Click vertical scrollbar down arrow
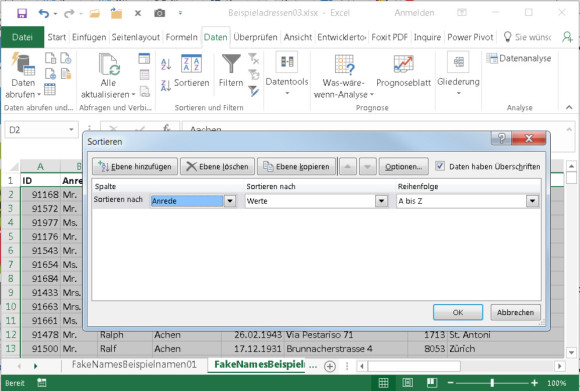580x391 pixels. click(571, 352)
